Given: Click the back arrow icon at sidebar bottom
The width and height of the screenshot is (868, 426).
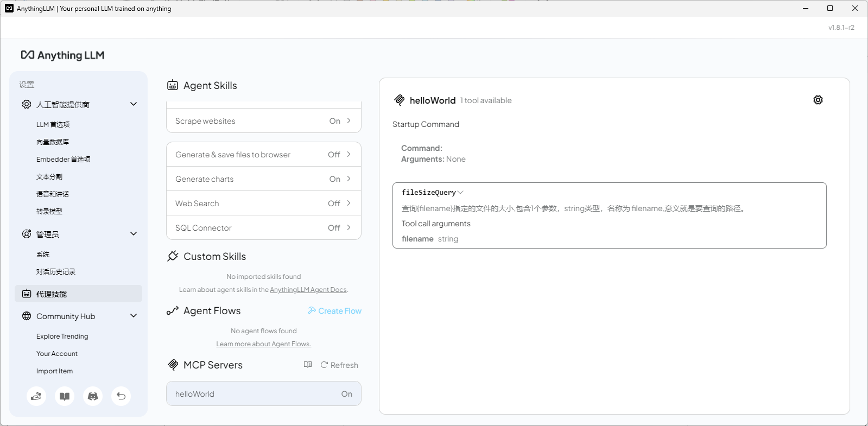Looking at the screenshot, I should point(121,396).
